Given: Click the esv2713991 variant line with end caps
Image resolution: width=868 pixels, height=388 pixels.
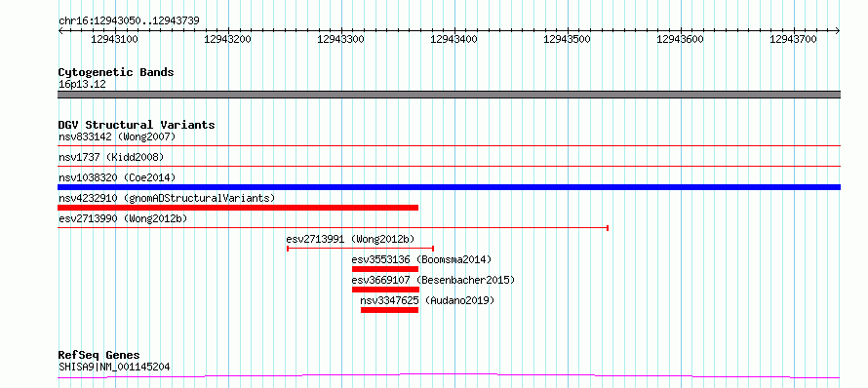Looking at the screenshot, I should pos(361,249).
